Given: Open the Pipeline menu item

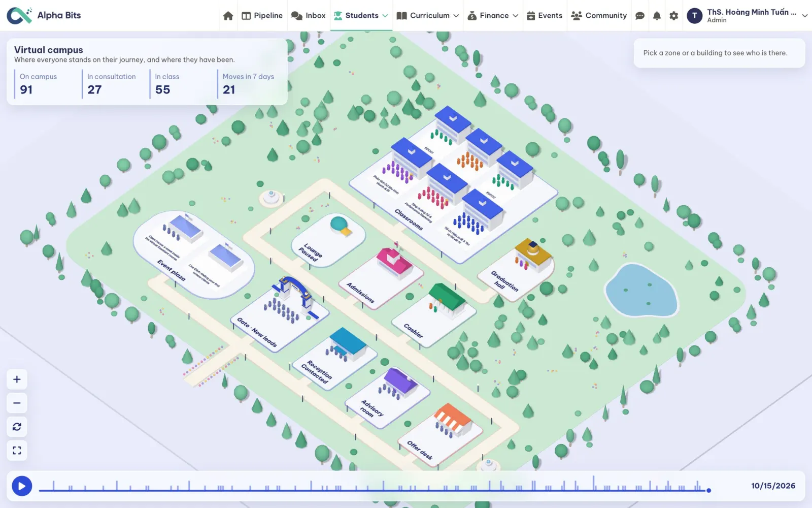Looking at the screenshot, I should [x=262, y=16].
